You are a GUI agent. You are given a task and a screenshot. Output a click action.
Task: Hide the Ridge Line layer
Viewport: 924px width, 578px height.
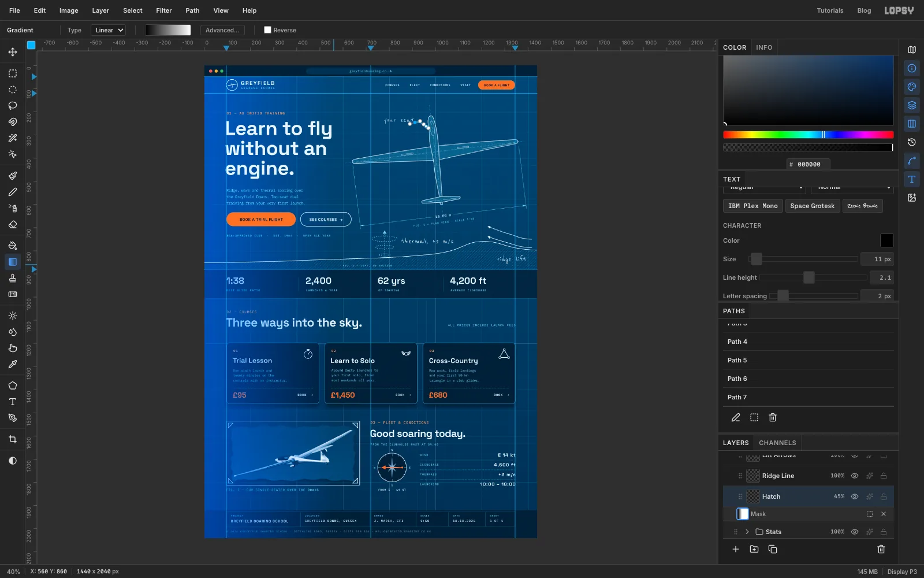855,476
